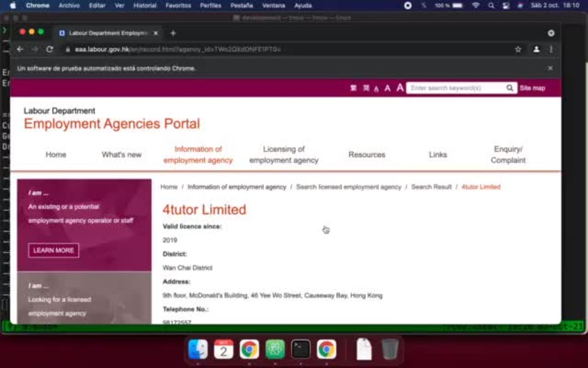The image size is (588, 368).
Task: Select the medium text size A
Action: (387, 88)
